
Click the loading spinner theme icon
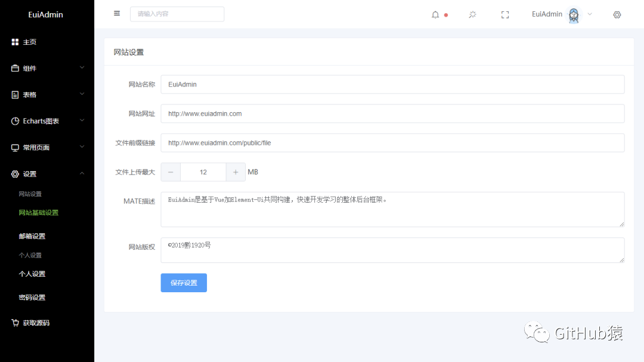472,14
